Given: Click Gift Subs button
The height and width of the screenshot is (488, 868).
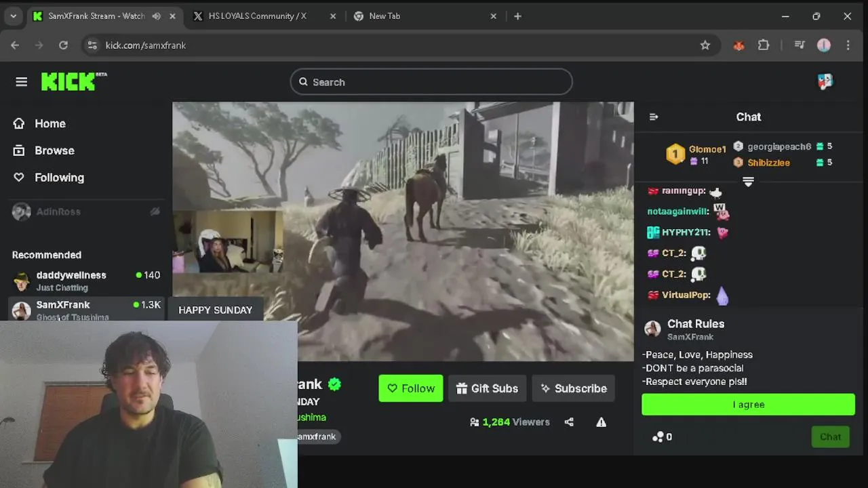Looking at the screenshot, I should coord(487,388).
